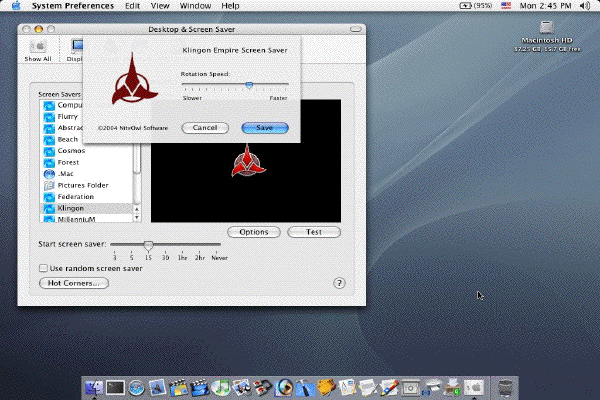Select Pictures Folder screen saver
The image size is (600, 400).
point(86,185)
